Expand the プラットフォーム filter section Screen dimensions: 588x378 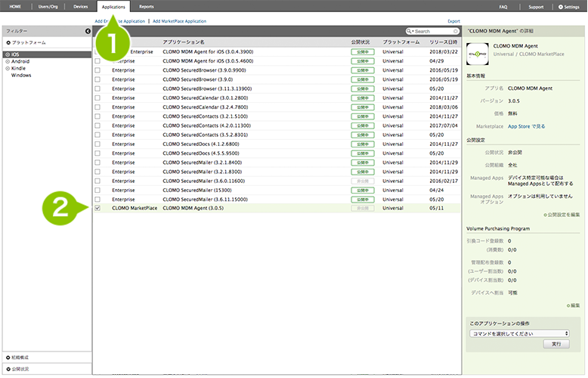click(x=26, y=43)
